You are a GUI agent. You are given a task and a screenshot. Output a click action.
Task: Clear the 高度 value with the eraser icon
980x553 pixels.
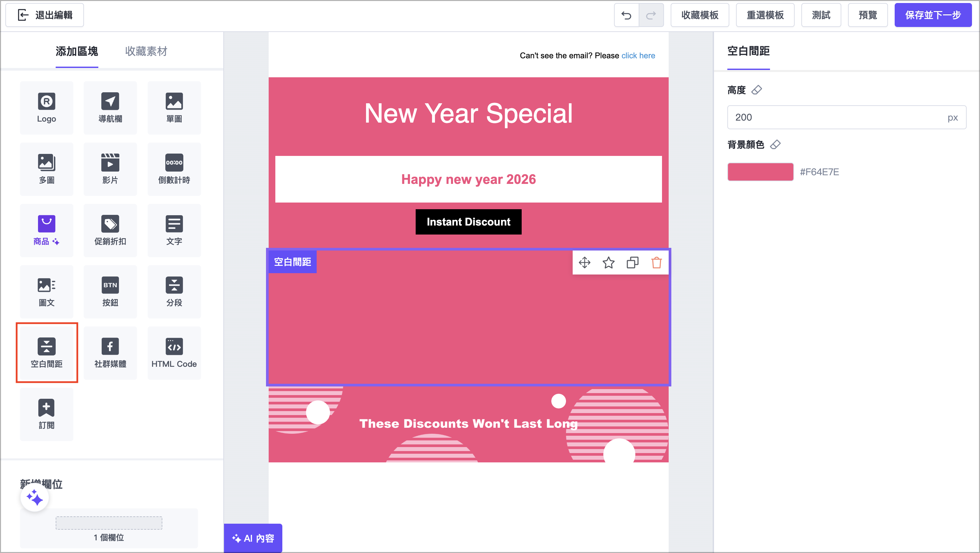pyautogui.click(x=757, y=90)
